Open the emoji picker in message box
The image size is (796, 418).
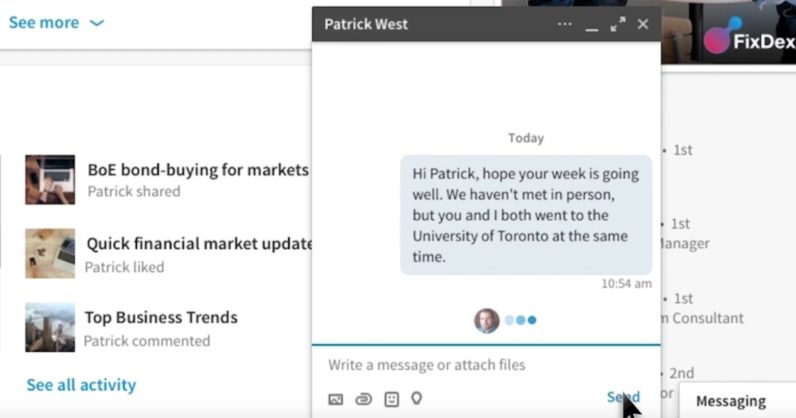coord(391,399)
